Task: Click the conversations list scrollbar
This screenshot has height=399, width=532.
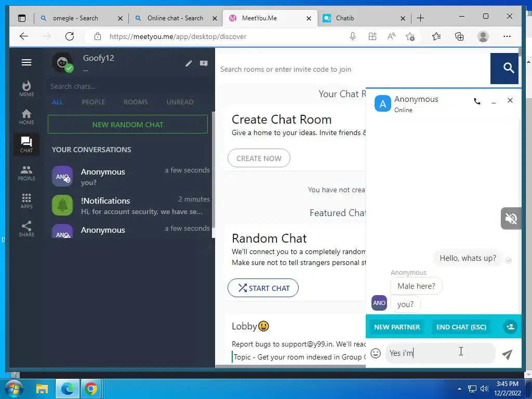Action: click(x=213, y=170)
